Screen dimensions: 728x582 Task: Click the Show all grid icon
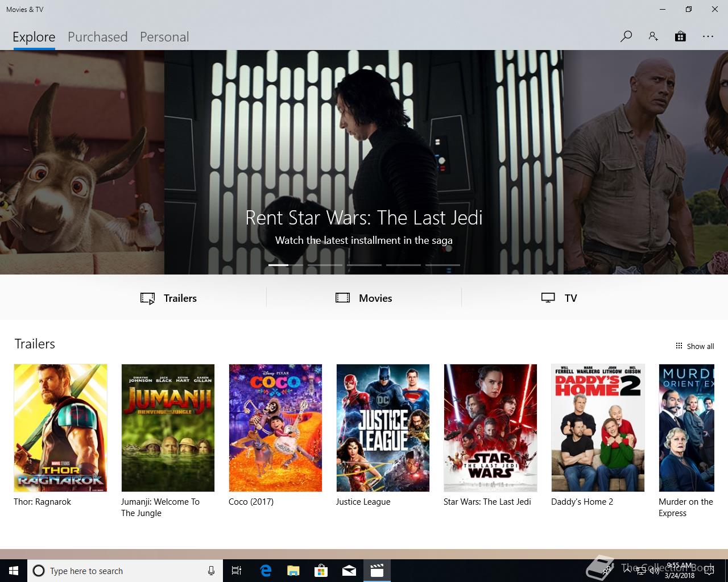tap(679, 346)
